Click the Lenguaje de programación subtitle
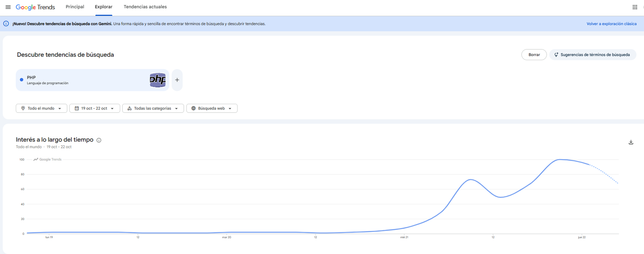644x254 pixels. point(48,83)
